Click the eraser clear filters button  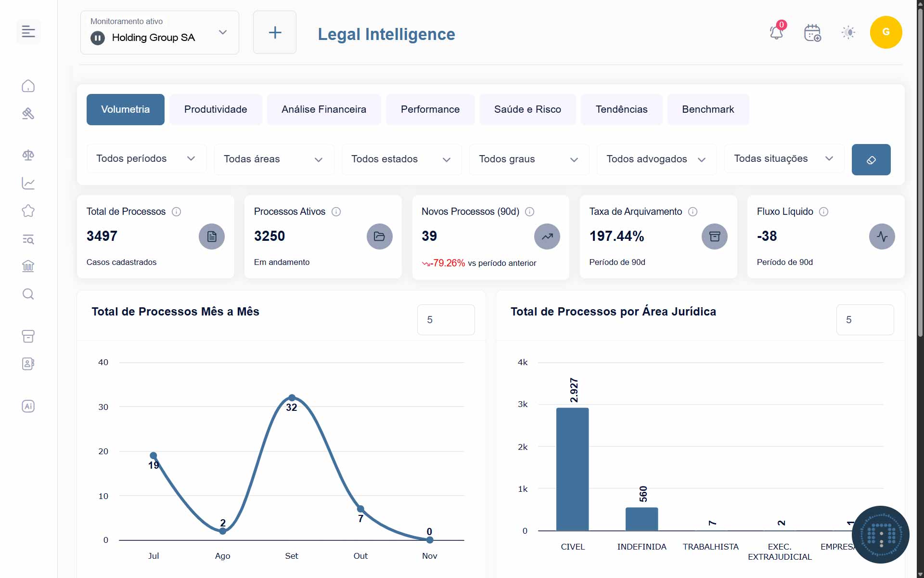point(871,159)
